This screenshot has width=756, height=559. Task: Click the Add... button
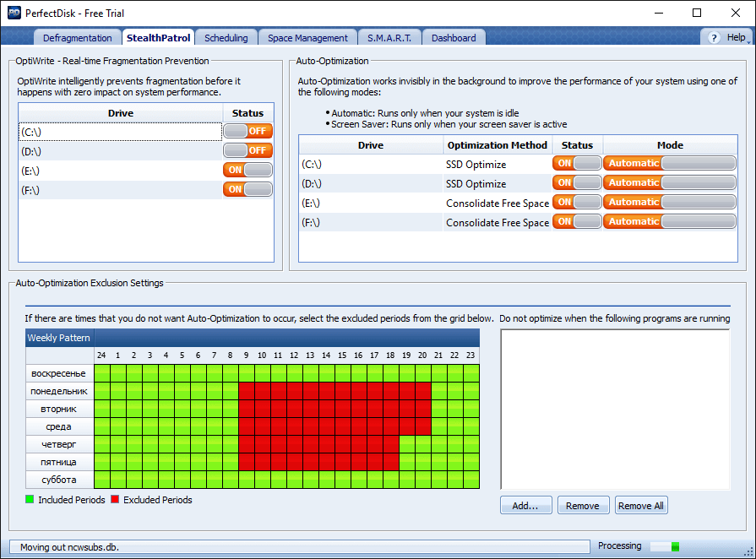525,506
